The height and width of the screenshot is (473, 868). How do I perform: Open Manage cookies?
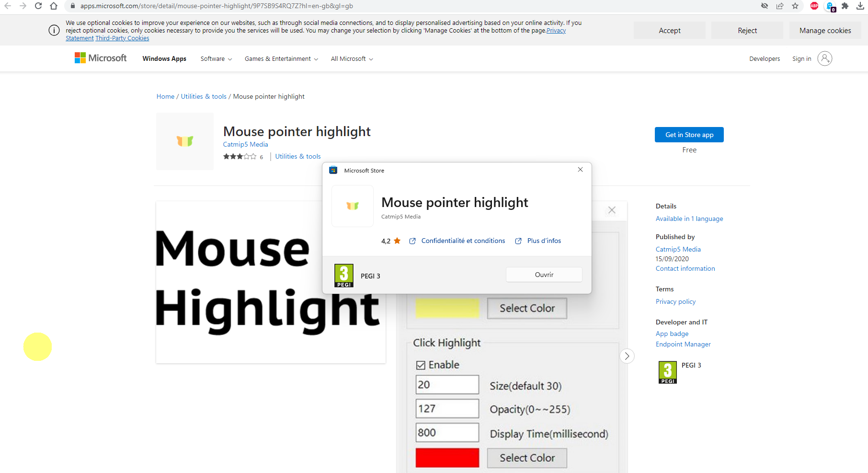coord(825,30)
